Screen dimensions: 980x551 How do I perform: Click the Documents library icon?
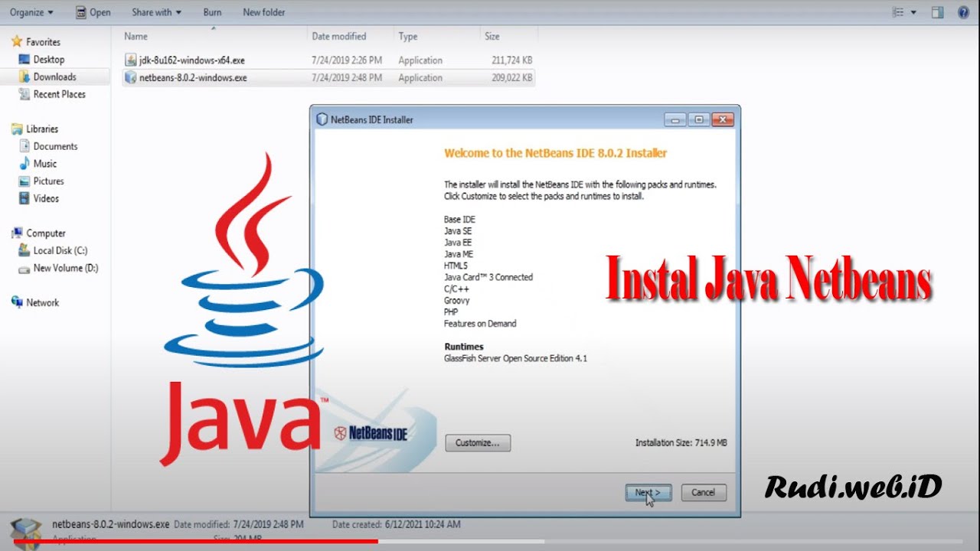(24, 146)
